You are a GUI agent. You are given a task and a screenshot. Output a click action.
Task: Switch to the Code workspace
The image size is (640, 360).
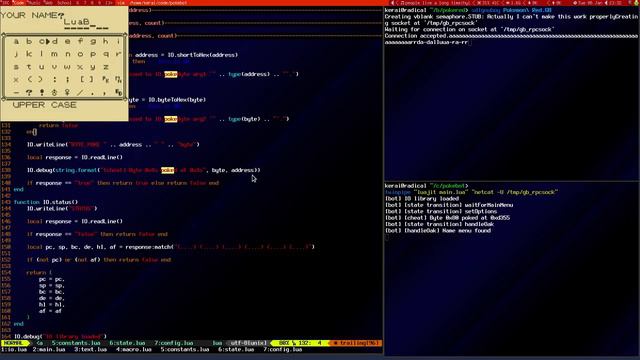tap(19, 2)
